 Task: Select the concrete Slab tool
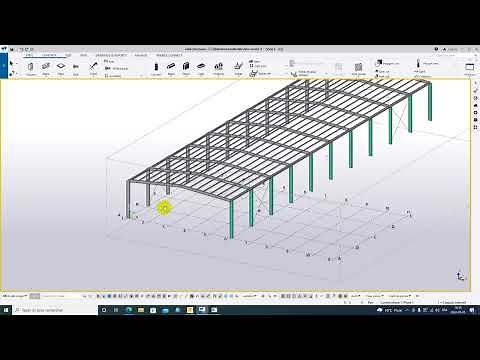tap(201, 68)
